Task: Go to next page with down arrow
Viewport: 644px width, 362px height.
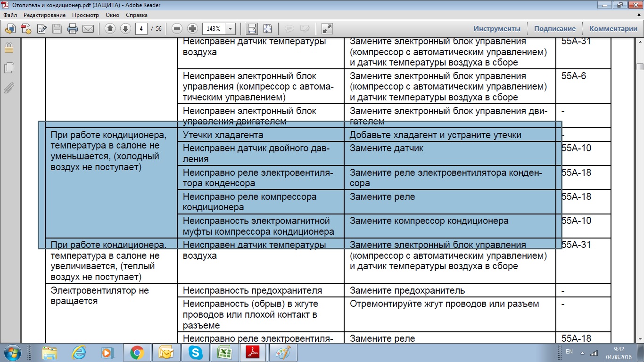Action: coord(125,29)
